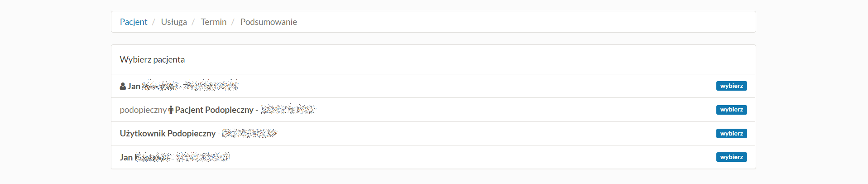
Task: Click the gray podopieczny label
Action: (x=143, y=110)
